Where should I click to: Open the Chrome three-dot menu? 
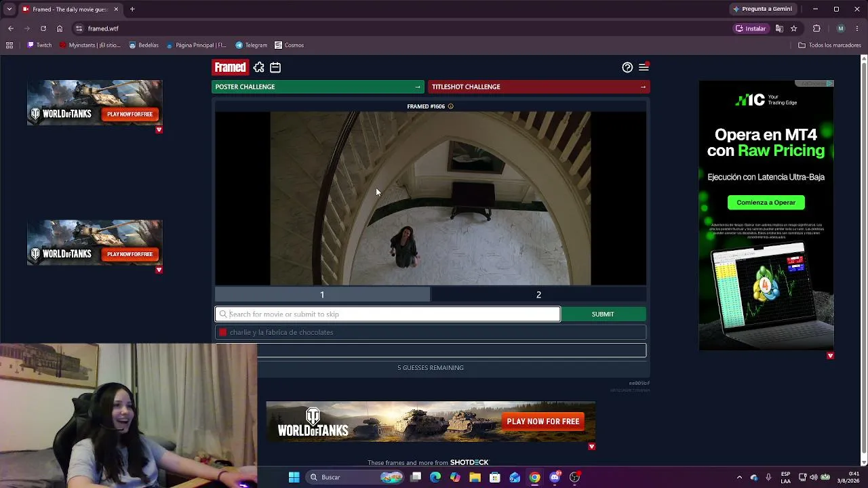[857, 28]
